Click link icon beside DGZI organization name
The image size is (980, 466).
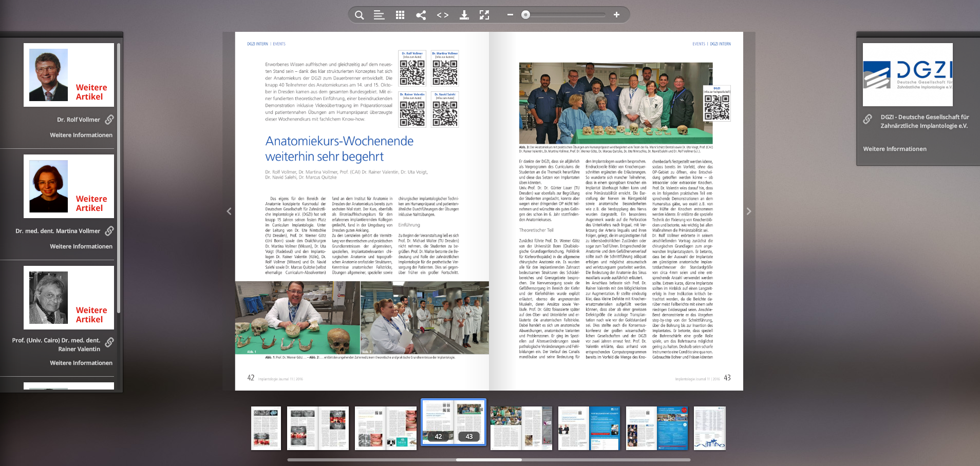[868, 119]
